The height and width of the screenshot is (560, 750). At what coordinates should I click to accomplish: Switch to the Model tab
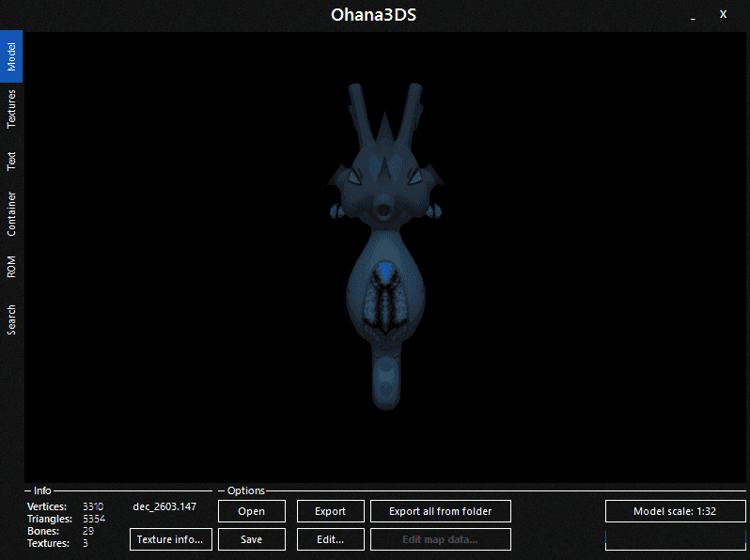(x=11, y=56)
